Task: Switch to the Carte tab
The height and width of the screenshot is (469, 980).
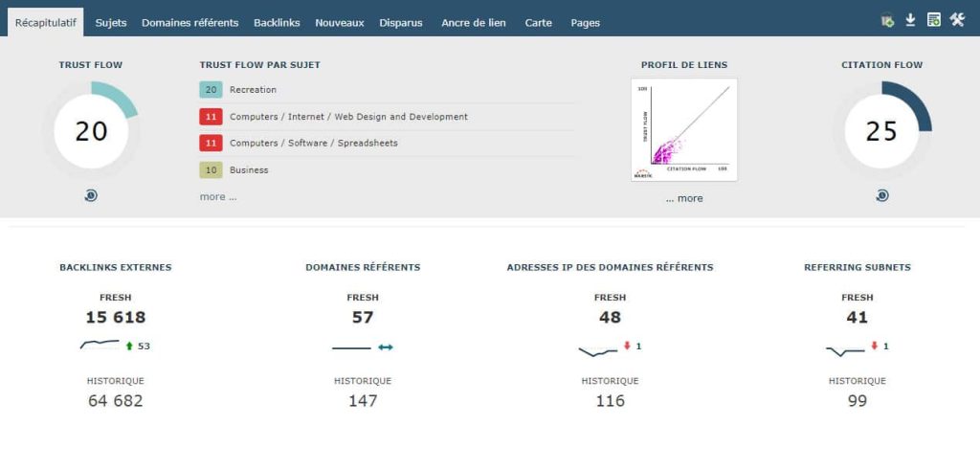Action: pyautogui.click(x=538, y=23)
